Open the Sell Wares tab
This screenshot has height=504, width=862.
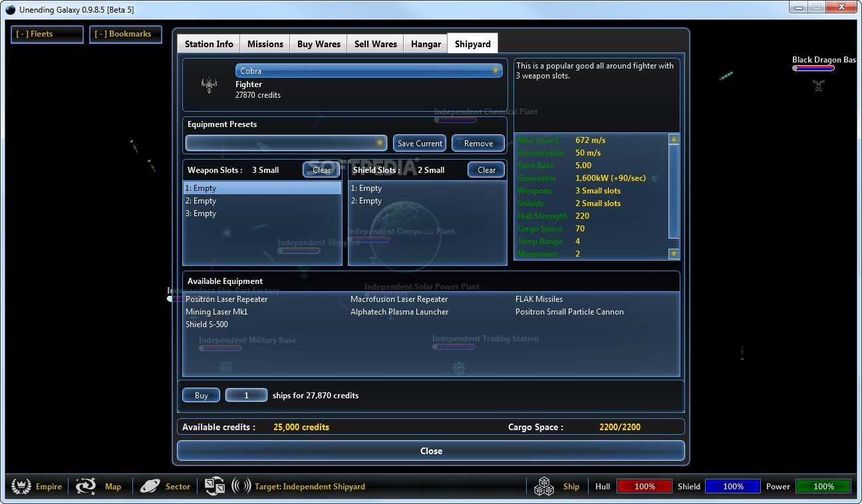point(375,44)
